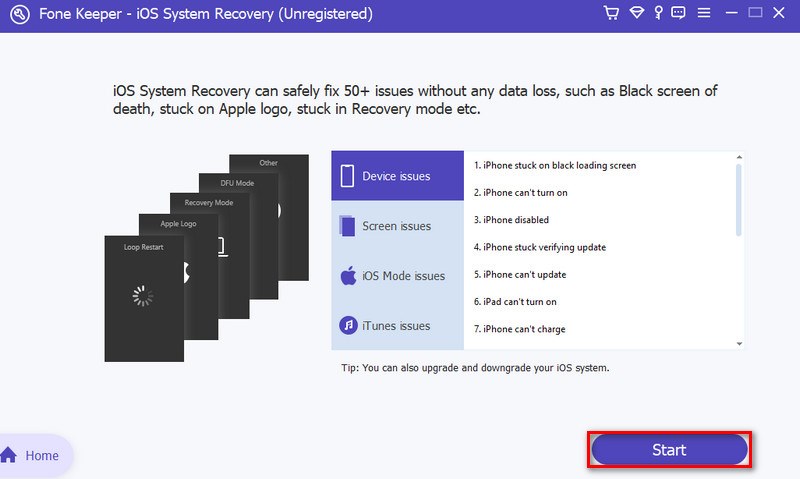The image size is (800, 479).
Task: Open the feedback chat bubble icon
Action: [x=678, y=12]
